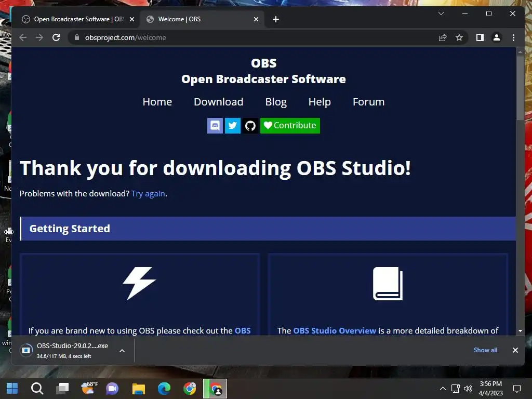
Task: Open the OBS Twitter icon
Action: pos(232,126)
